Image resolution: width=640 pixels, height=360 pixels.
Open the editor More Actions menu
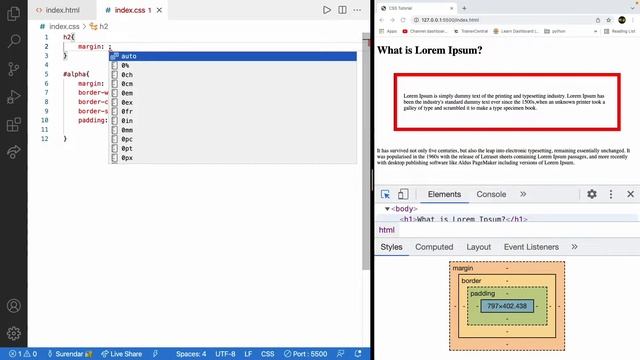pyautogui.click(x=357, y=10)
